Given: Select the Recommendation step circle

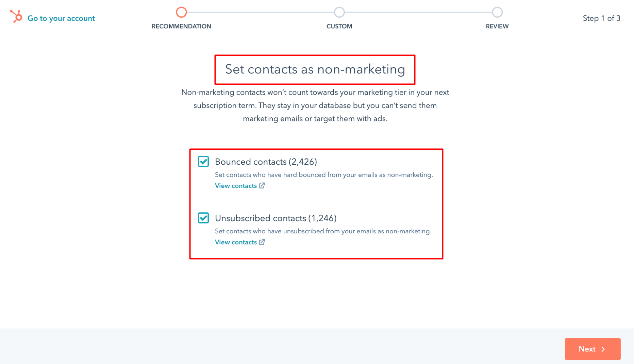Looking at the screenshot, I should pos(181,12).
